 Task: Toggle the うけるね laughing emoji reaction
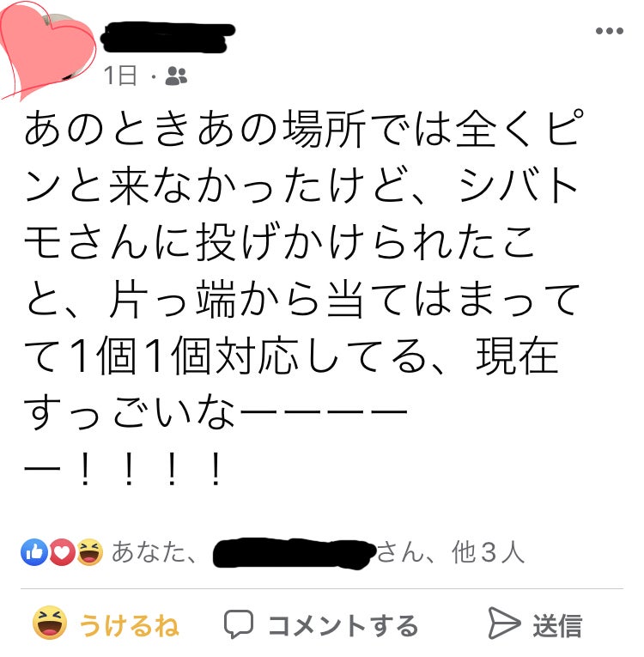click(x=50, y=623)
